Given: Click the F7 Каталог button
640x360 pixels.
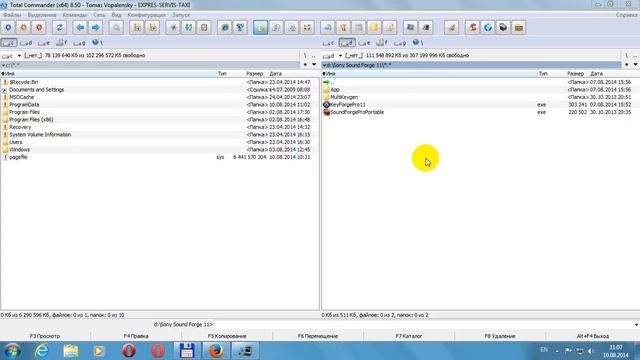Looking at the screenshot, I should pos(409,336).
